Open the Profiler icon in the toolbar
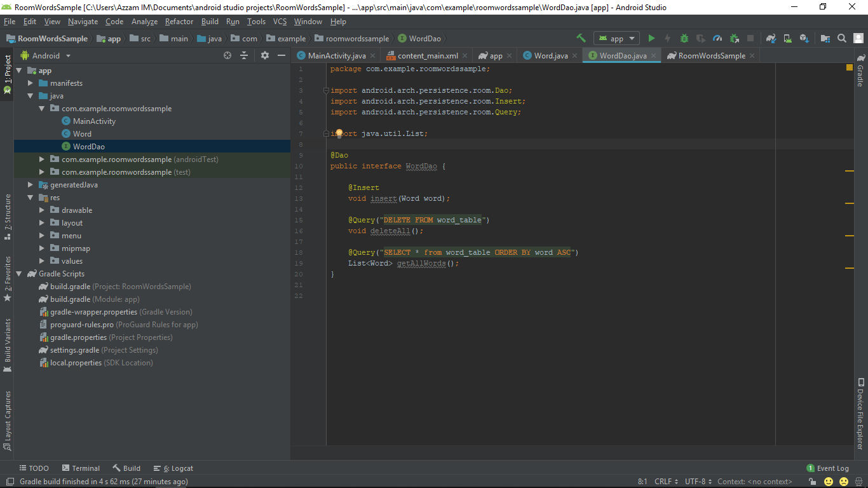 point(719,38)
